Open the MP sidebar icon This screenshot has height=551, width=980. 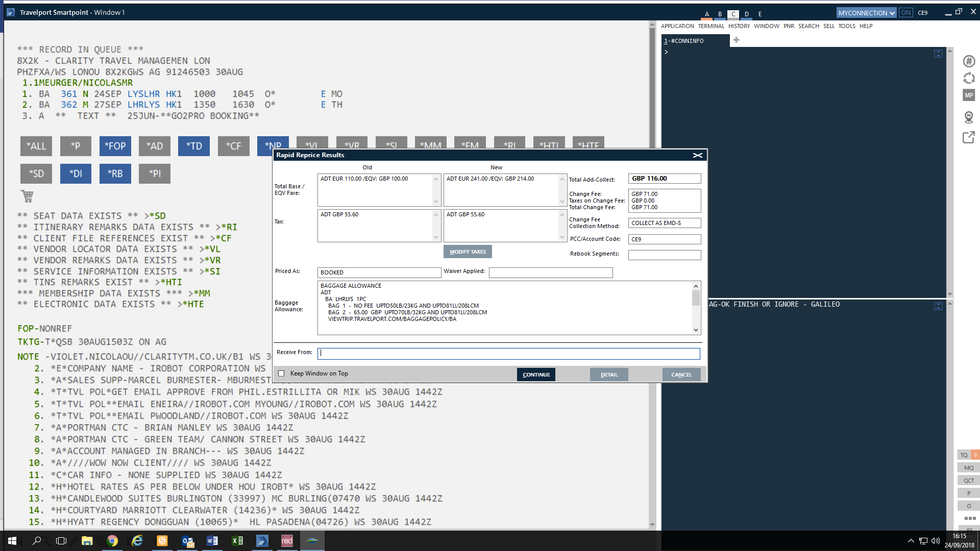click(x=968, y=95)
